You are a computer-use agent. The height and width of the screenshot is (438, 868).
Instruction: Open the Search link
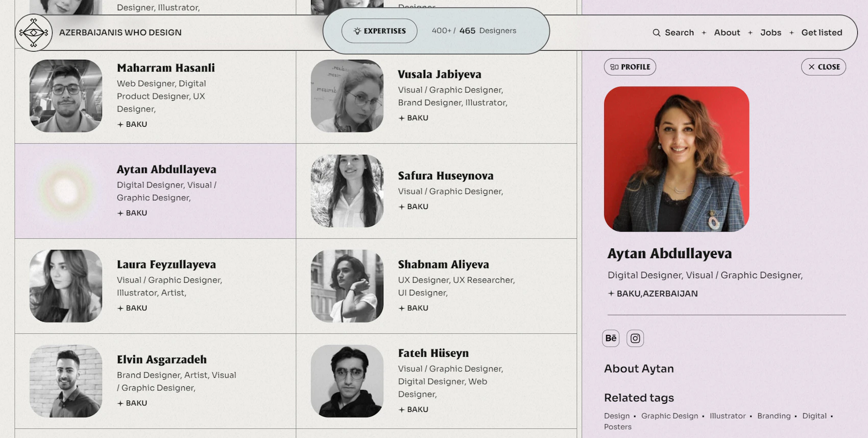[679, 33]
